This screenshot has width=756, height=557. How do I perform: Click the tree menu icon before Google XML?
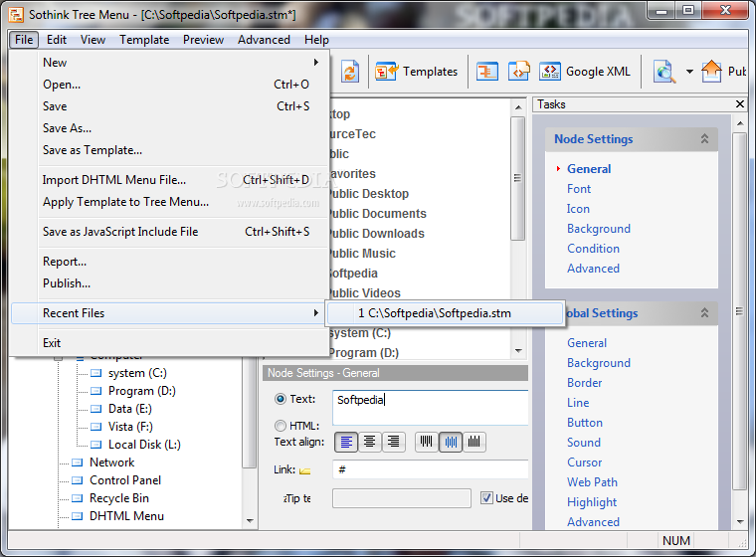tap(487, 72)
